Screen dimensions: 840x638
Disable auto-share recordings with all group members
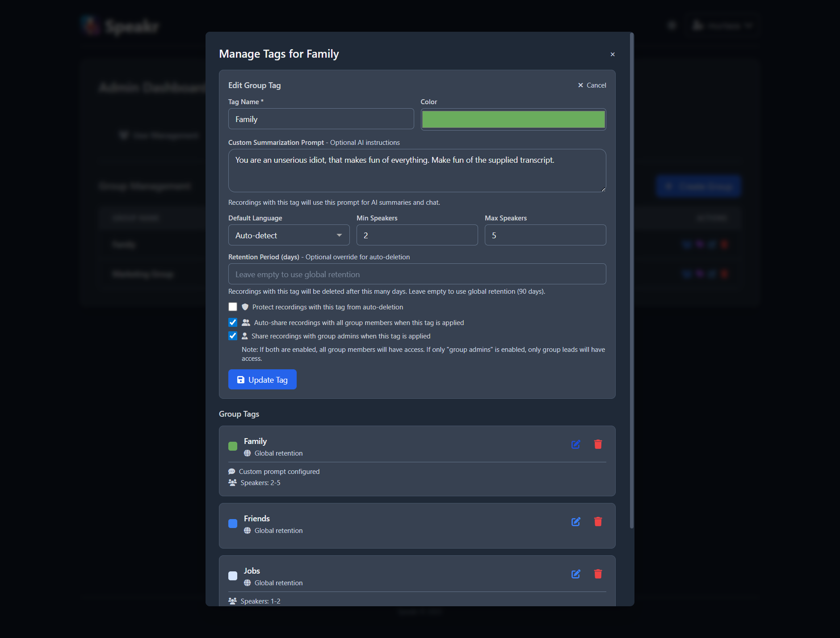[233, 322]
